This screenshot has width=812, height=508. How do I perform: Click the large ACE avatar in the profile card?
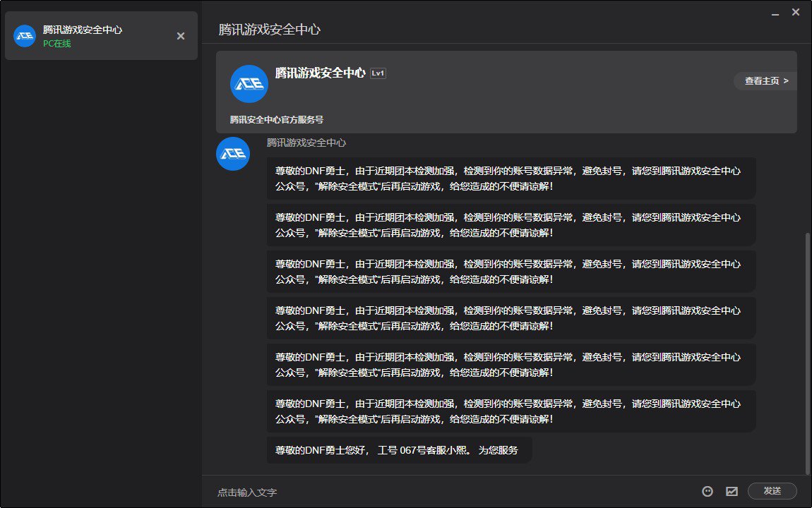249,84
